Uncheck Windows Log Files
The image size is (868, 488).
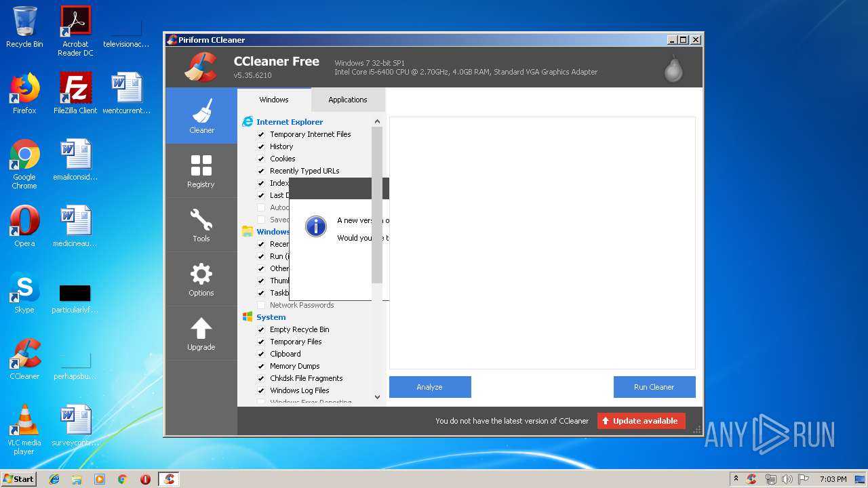[261, 390]
